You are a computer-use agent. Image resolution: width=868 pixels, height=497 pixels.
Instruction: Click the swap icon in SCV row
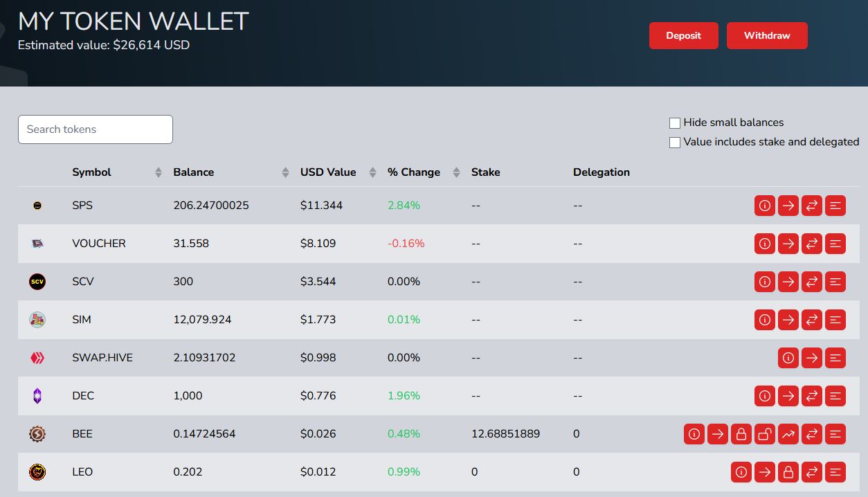(812, 282)
